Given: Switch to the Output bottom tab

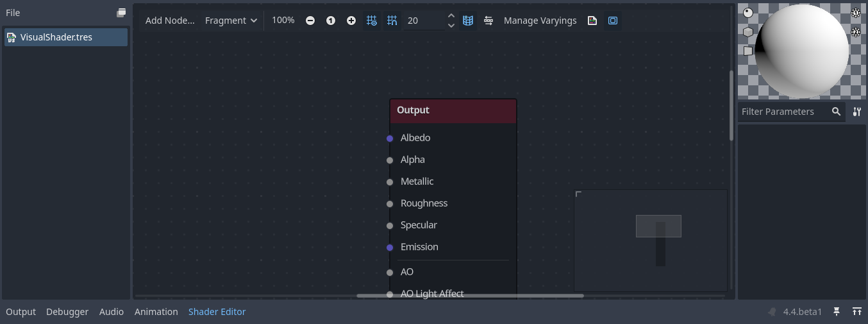Looking at the screenshot, I should tap(21, 312).
